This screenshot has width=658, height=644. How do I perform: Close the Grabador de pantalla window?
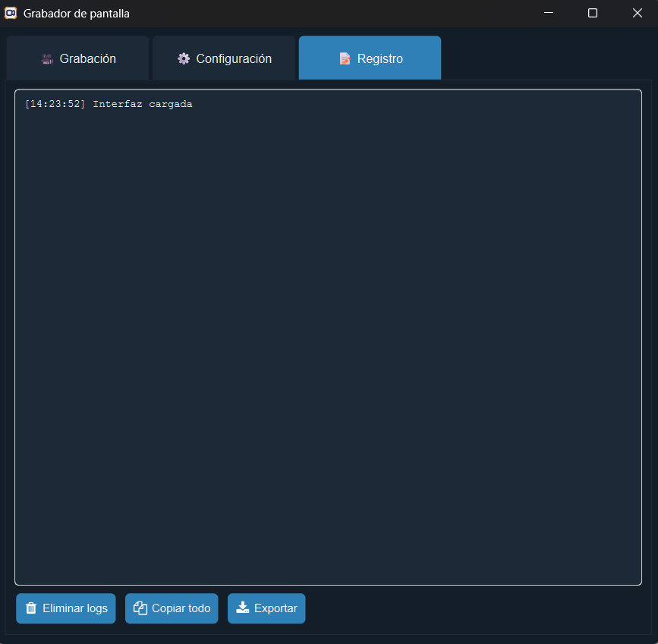point(637,13)
